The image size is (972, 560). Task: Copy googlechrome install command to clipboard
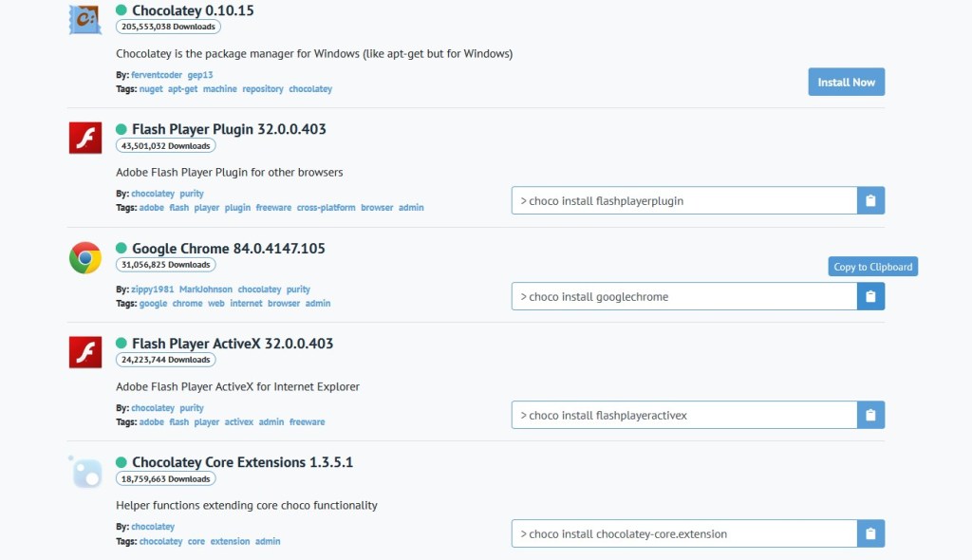tap(870, 296)
